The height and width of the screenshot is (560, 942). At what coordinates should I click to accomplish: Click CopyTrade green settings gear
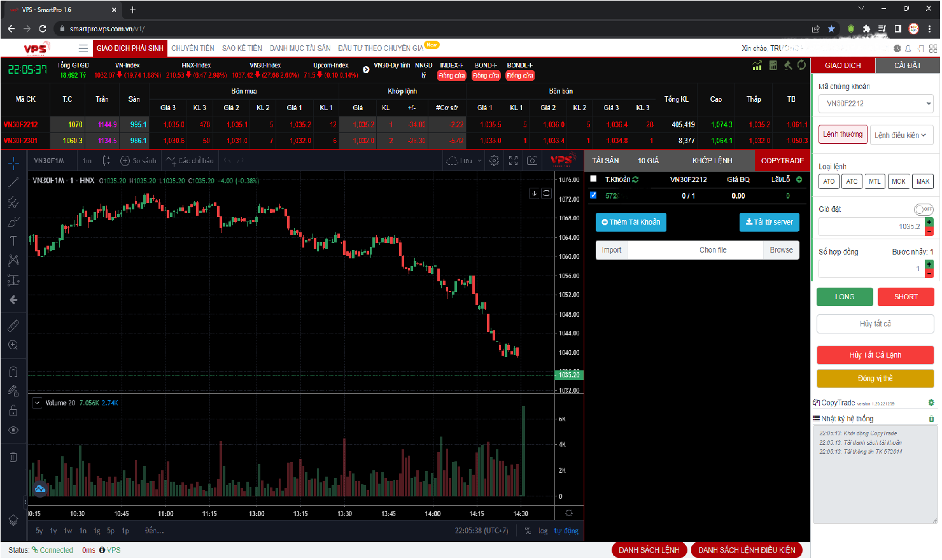tap(931, 403)
